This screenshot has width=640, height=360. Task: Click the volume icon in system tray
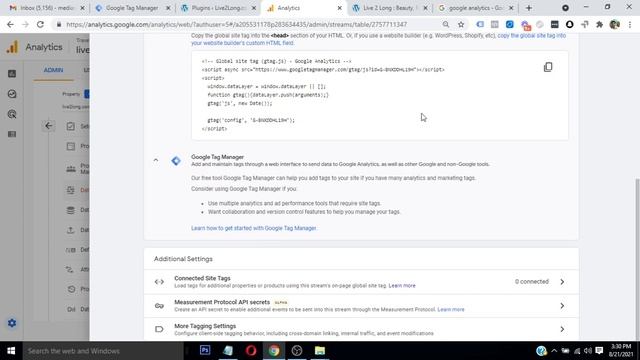tap(588, 351)
